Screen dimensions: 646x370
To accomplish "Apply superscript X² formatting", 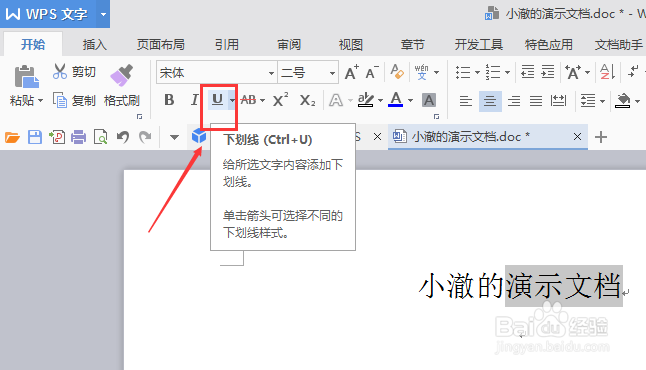I will point(280,100).
